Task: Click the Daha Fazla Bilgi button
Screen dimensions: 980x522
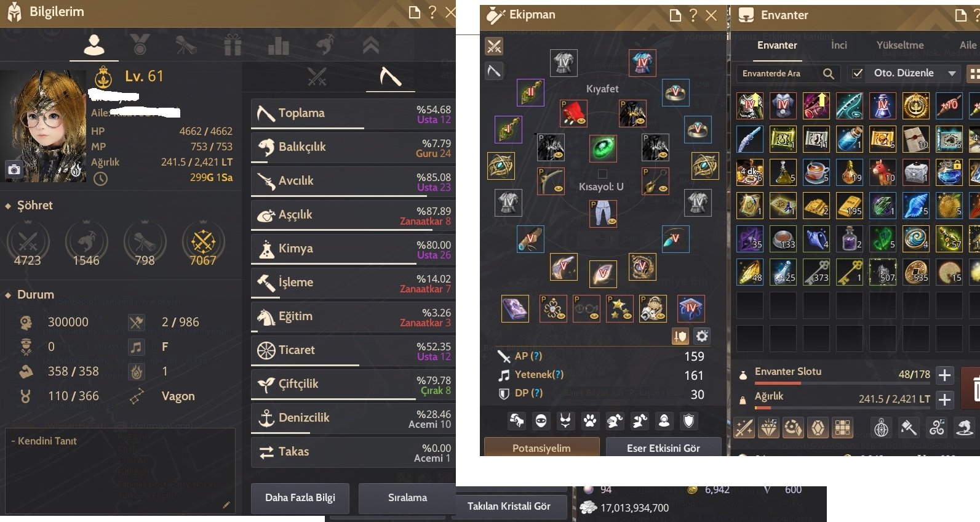Action: coord(300,497)
